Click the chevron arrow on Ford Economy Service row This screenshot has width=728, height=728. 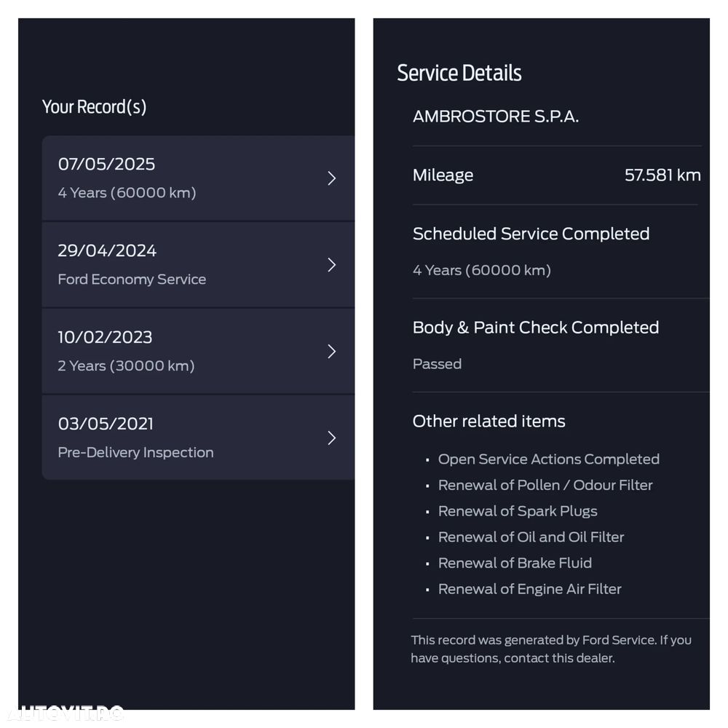pyautogui.click(x=331, y=265)
